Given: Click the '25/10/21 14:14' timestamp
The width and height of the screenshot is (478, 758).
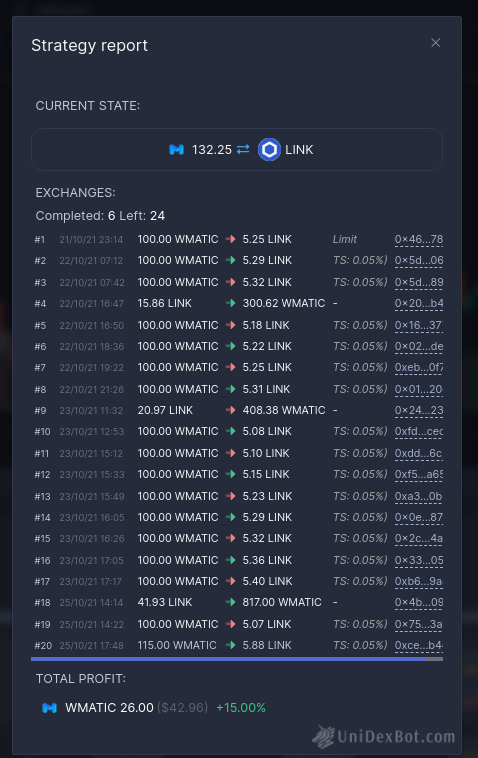Looking at the screenshot, I should click(x=91, y=603).
